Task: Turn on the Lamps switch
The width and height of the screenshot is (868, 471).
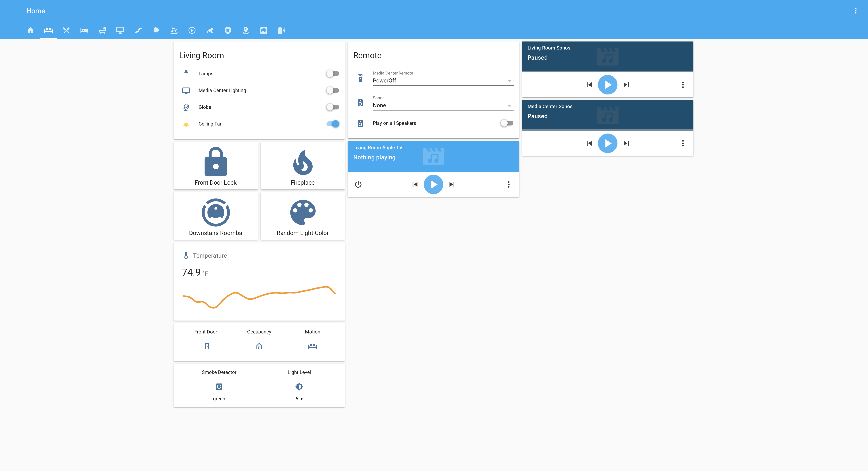Action: pyautogui.click(x=333, y=74)
